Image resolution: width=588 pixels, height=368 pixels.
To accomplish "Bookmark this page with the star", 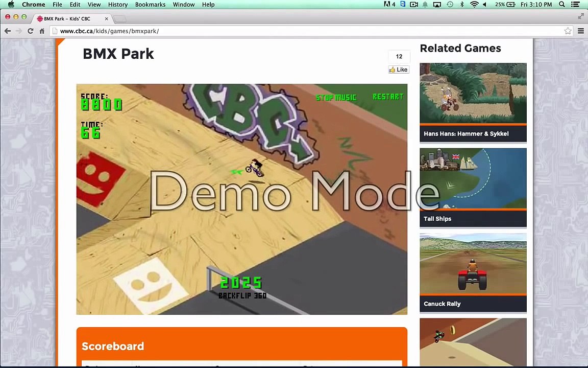I will click(568, 31).
